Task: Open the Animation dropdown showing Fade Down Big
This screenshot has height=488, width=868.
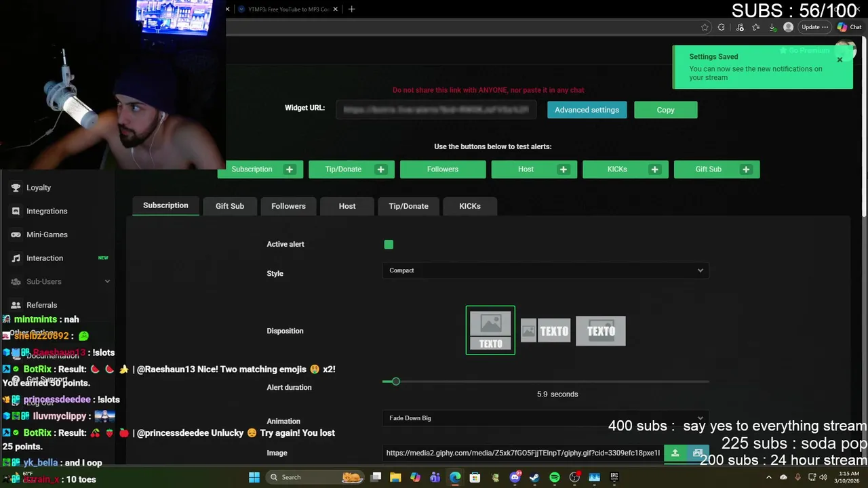Action: pyautogui.click(x=546, y=418)
